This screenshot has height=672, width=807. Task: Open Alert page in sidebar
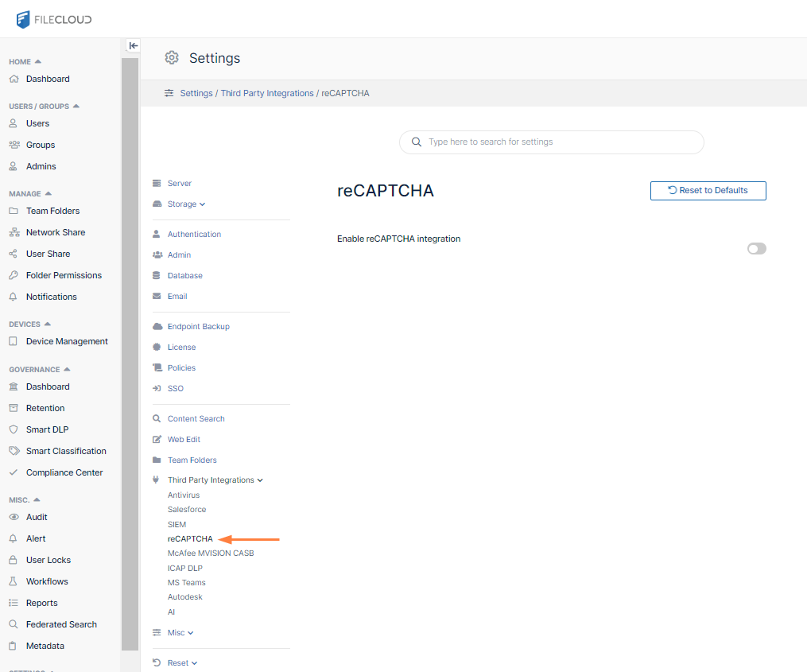pos(36,538)
